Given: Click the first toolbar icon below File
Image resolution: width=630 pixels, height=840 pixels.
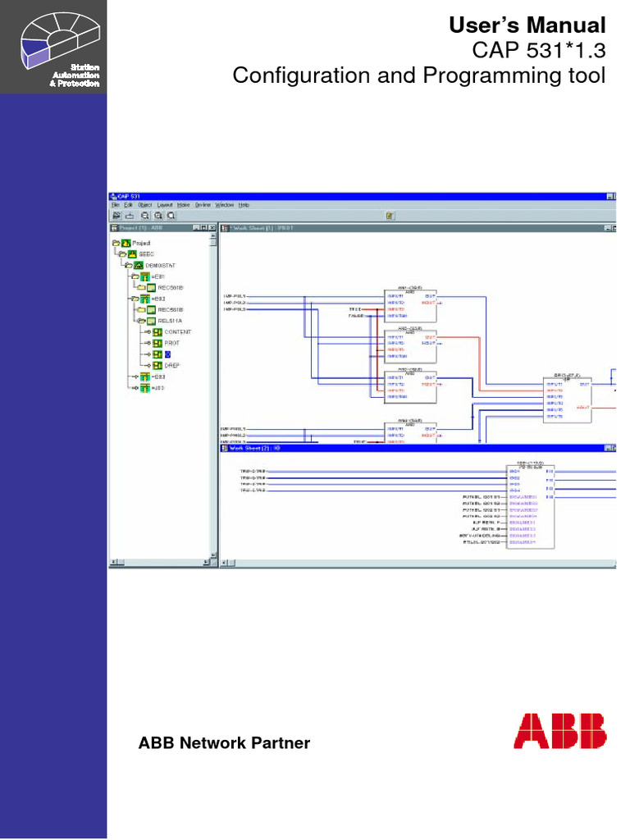Looking at the screenshot, I should [116, 216].
